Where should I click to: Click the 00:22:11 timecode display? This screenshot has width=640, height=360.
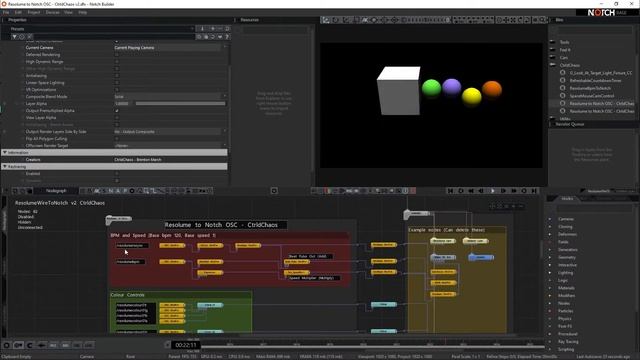tap(186, 345)
